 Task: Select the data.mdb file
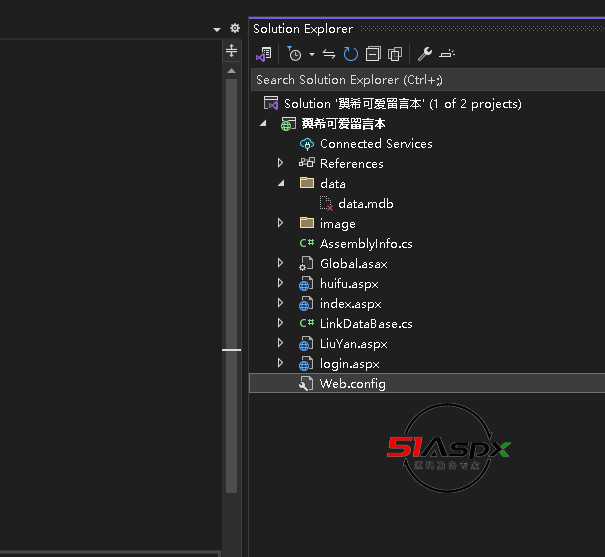coord(365,204)
